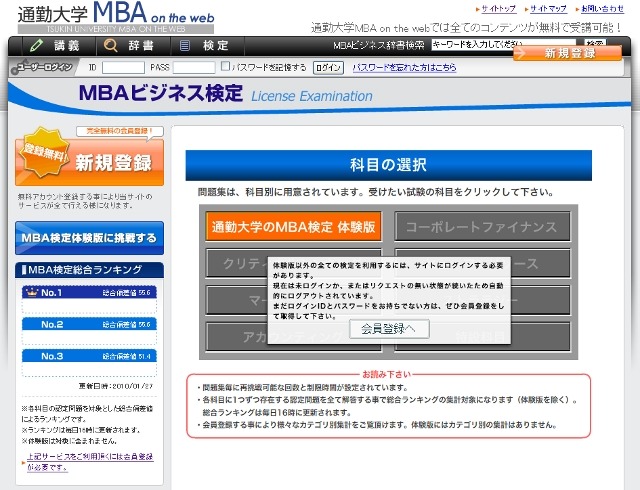Select the コーポレートファイナンス subject button
The width and height of the screenshot is (640, 490).
click(482, 227)
